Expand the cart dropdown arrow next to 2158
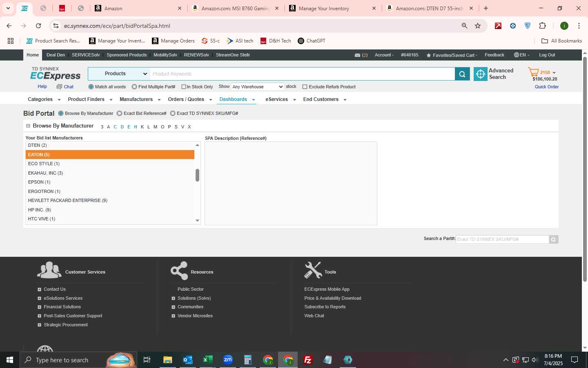Viewport: 588px width, 368px height. [x=554, y=73]
